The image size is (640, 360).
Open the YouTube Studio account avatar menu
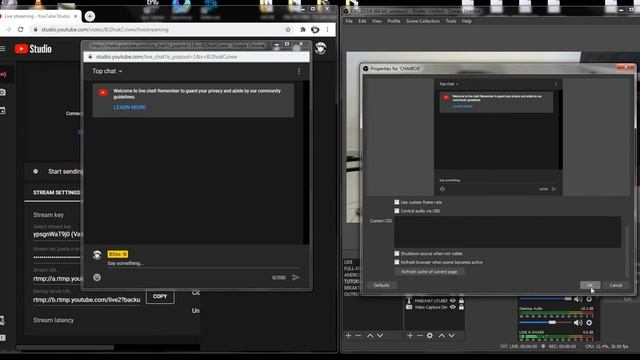320,48
